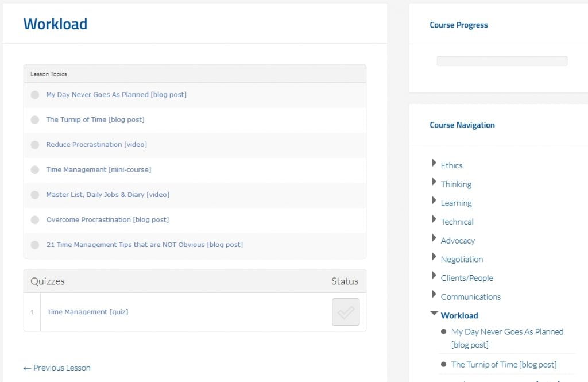Click status circle beside Overcome Procrastination post

pos(35,220)
